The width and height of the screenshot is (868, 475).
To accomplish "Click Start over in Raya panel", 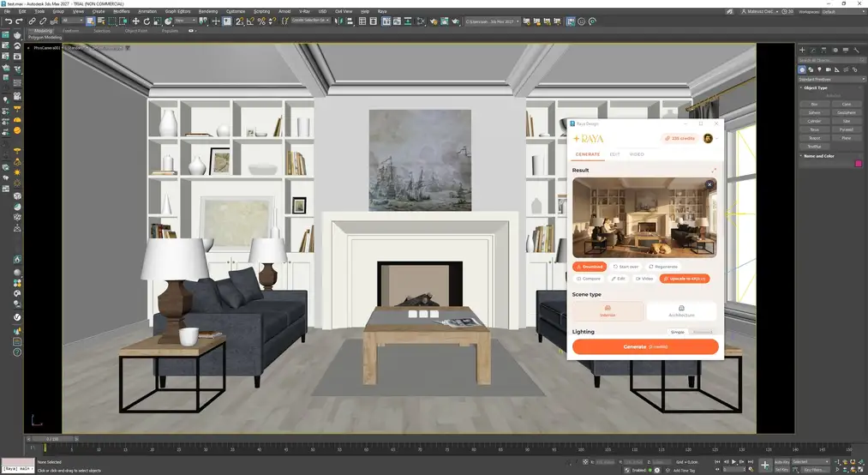I will (x=626, y=267).
